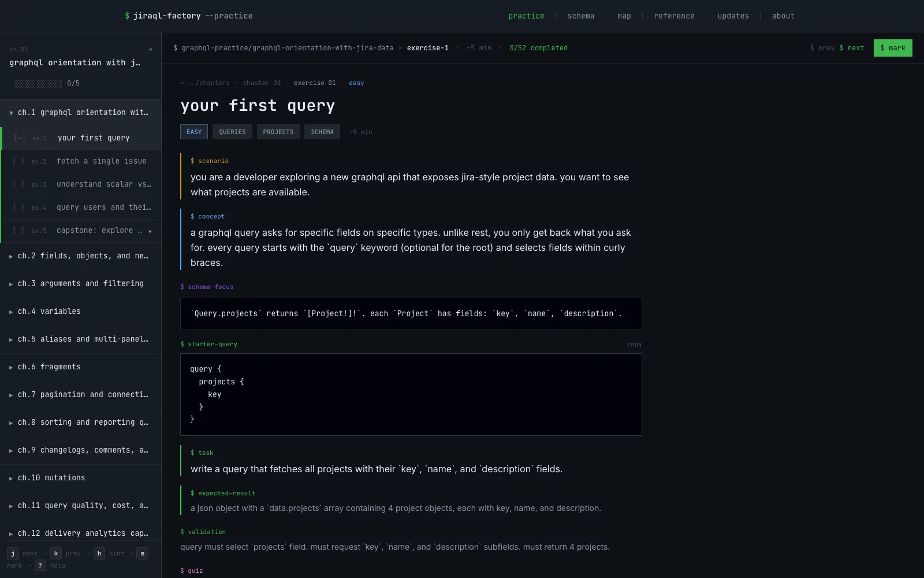Screen dimensions: 924x578
Task: Click the QUERIES tag
Action: coord(232,132)
